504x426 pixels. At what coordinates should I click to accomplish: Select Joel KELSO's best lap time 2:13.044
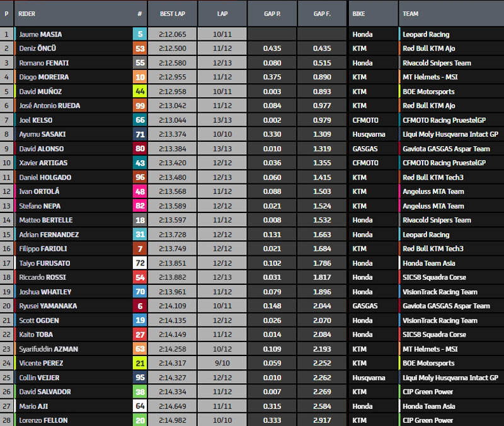tap(172, 120)
